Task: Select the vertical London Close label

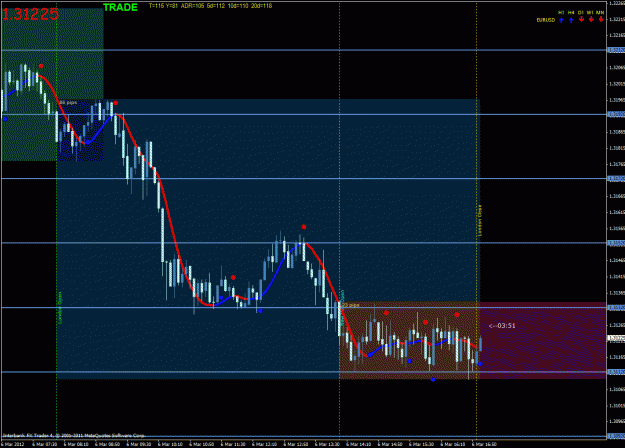Action: coord(480,220)
